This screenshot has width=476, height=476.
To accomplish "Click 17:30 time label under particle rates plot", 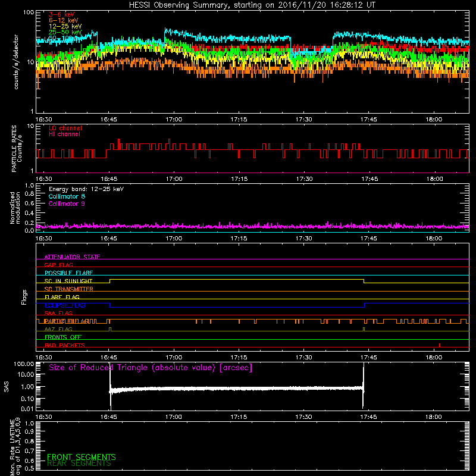I will click(305, 179).
